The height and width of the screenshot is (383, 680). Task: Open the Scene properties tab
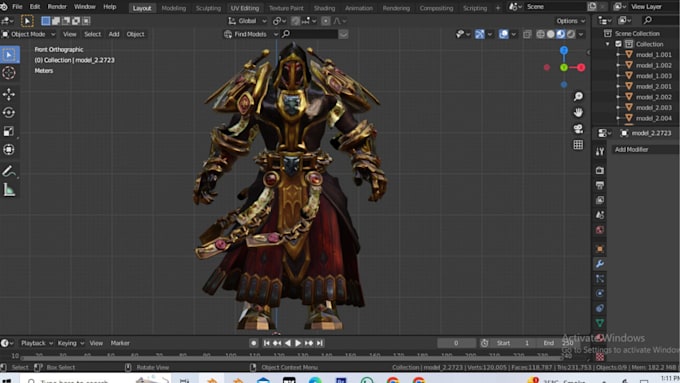[x=600, y=215]
